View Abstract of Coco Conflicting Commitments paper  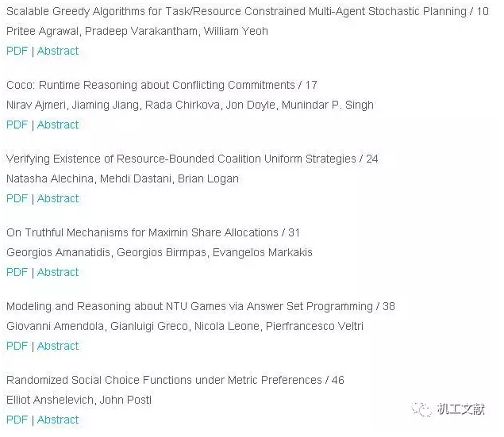58,125
